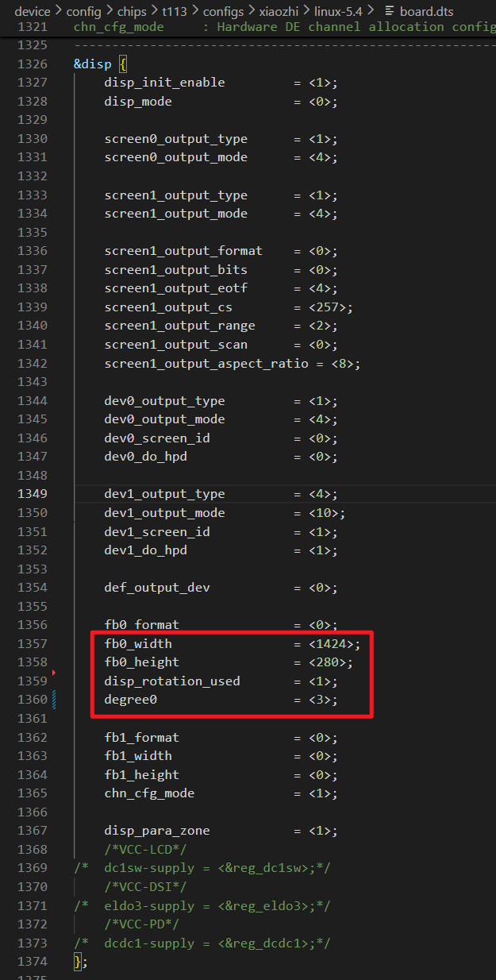Click the red gutter marker beside line 1359
This screenshot has width=496, height=980.
[54, 673]
